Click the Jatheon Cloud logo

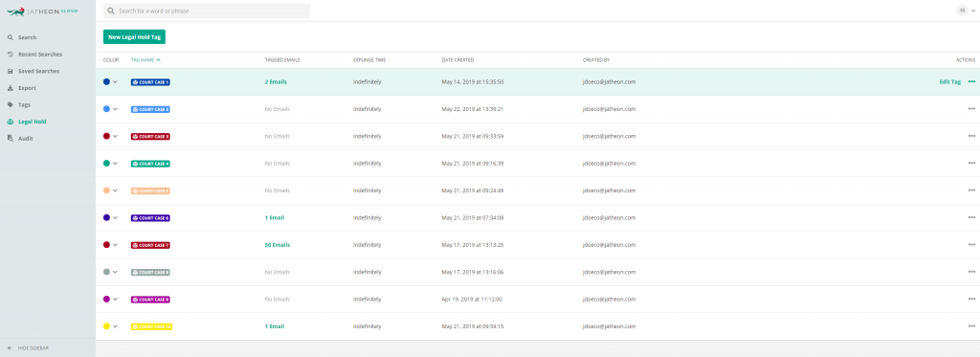pos(42,11)
